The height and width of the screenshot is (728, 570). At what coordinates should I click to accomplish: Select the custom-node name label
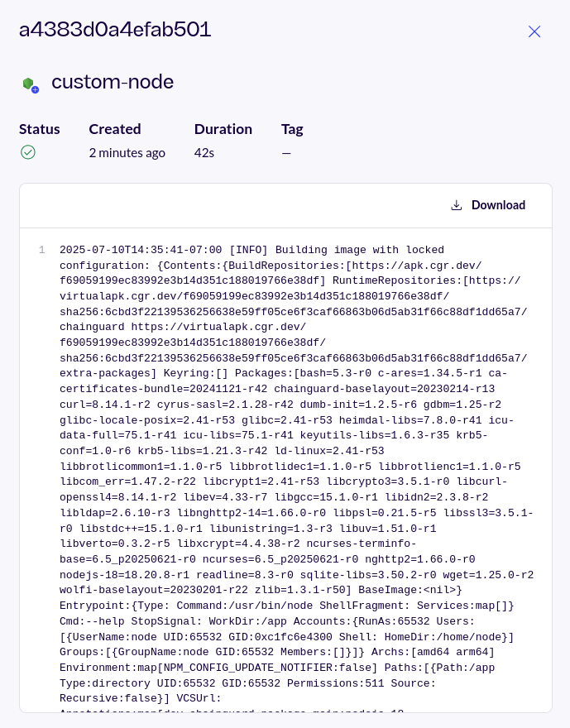[113, 82]
